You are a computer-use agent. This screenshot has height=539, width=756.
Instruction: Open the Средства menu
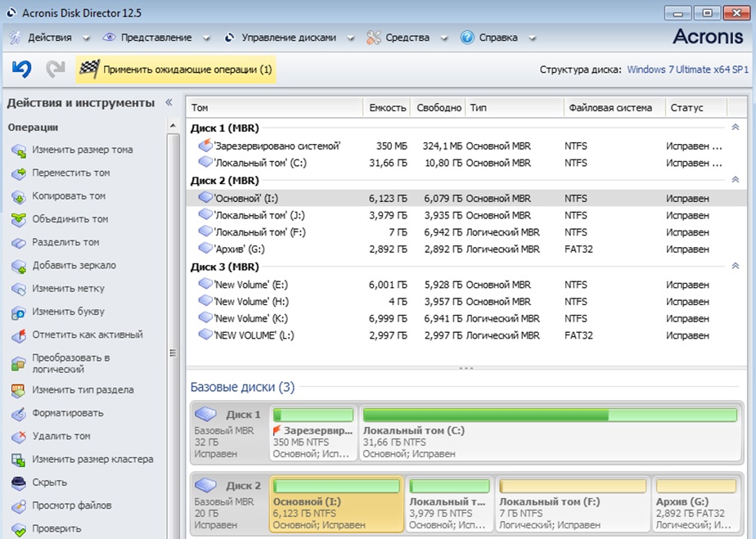click(x=407, y=38)
